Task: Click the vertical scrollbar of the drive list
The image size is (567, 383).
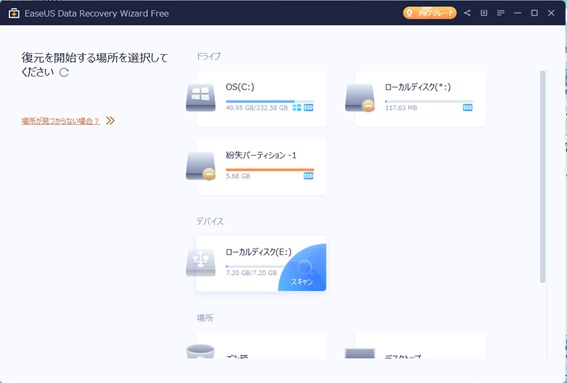Action: point(542,177)
